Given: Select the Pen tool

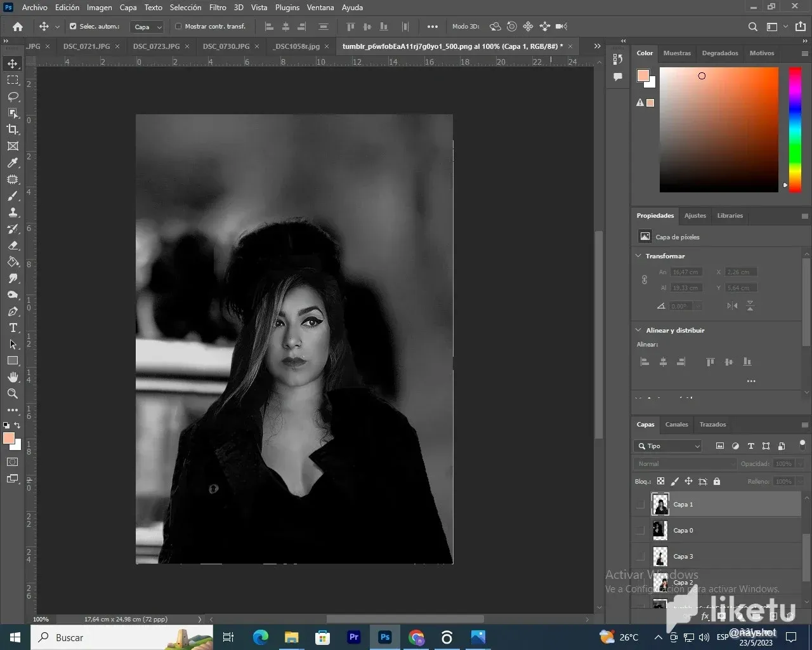Looking at the screenshot, I should coord(13,312).
